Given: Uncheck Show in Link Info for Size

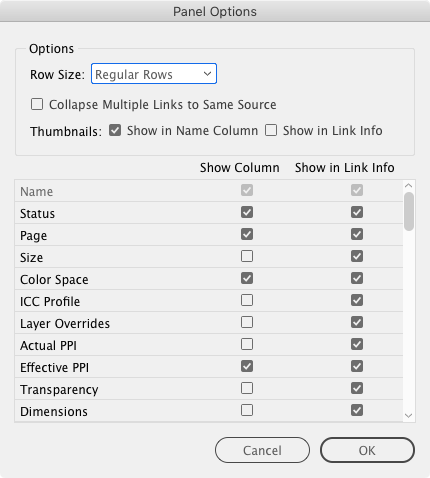Looking at the screenshot, I should 357,256.
